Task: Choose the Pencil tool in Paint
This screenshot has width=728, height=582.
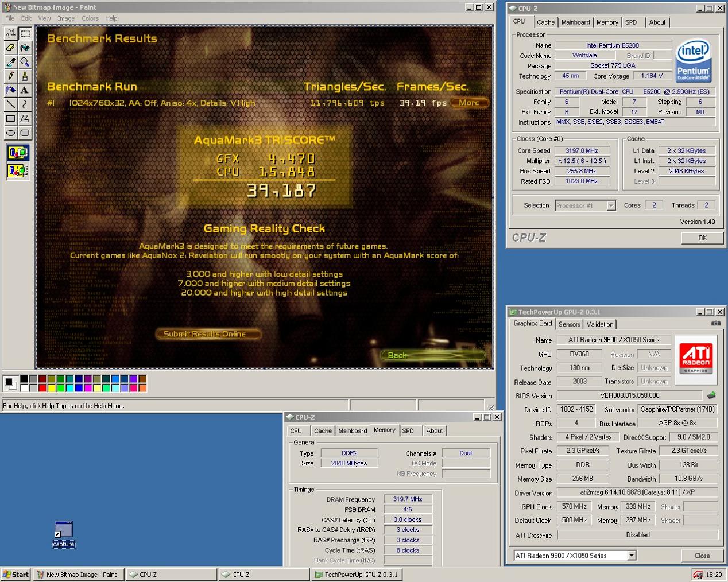Action: point(10,76)
